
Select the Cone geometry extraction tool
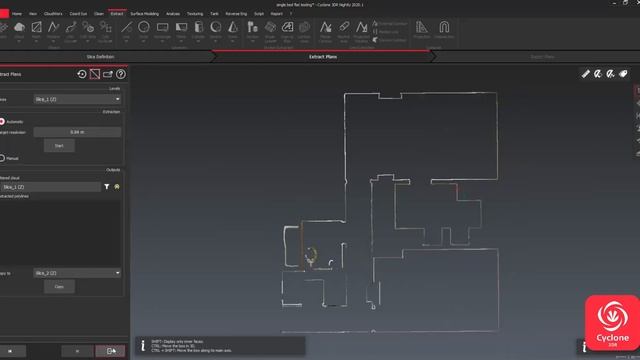tap(233, 27)
